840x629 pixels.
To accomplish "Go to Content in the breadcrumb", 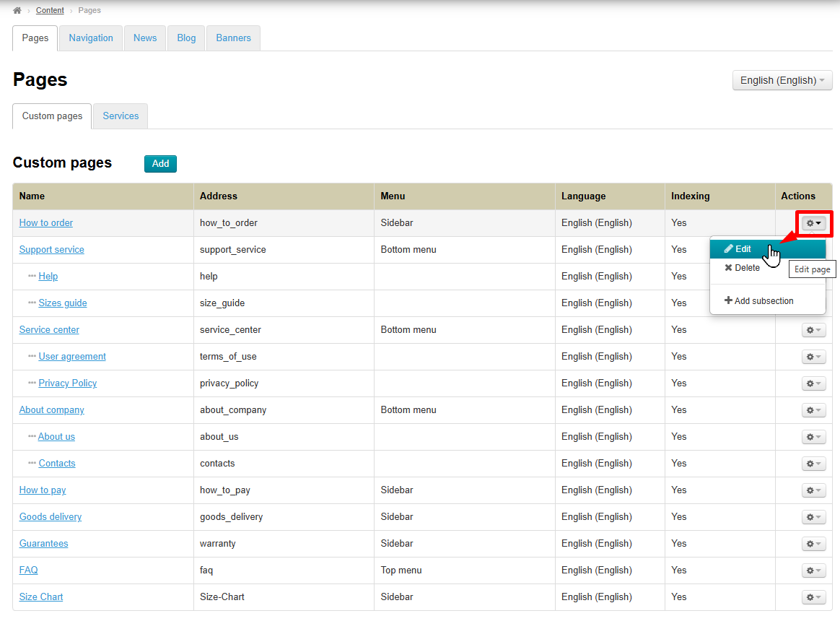I will click(50, 10).
